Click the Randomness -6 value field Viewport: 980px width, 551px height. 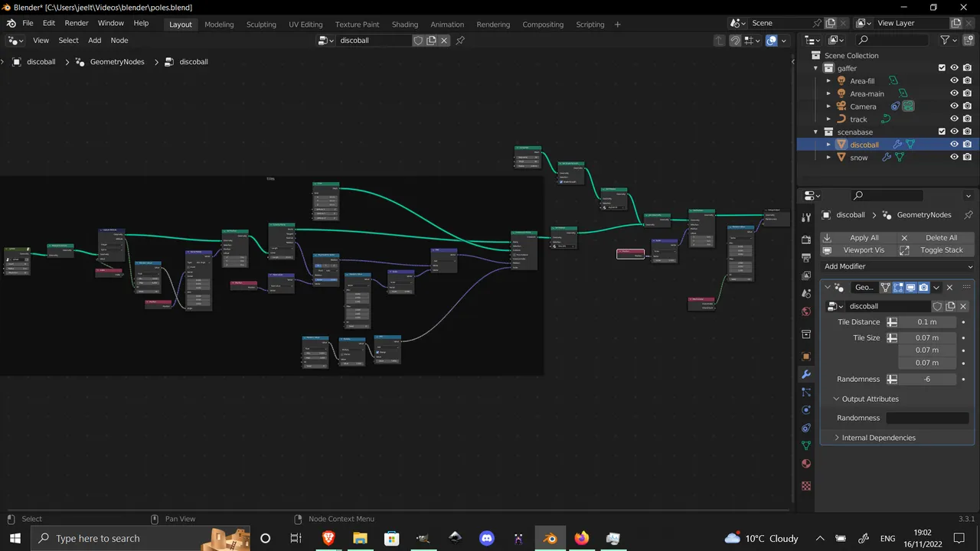click(927, 380)
